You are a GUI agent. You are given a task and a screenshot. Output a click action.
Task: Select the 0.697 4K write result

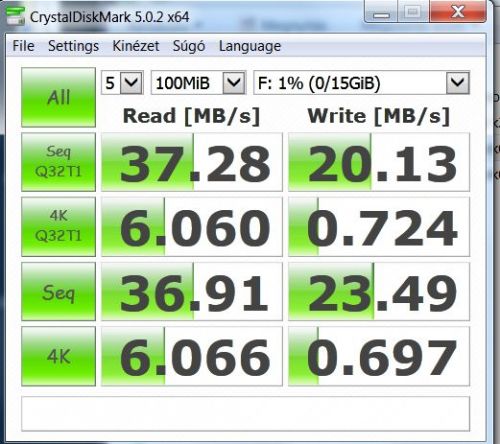tap(379, 357)
